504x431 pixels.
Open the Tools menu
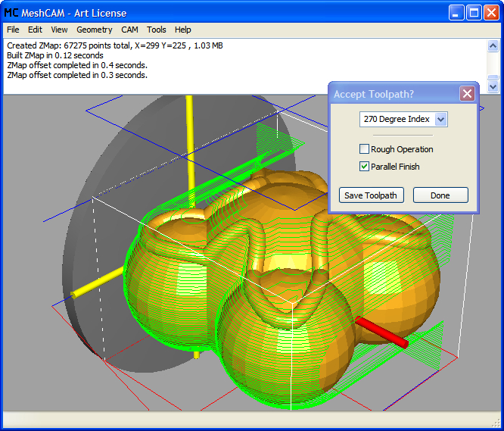coord(156,30)
